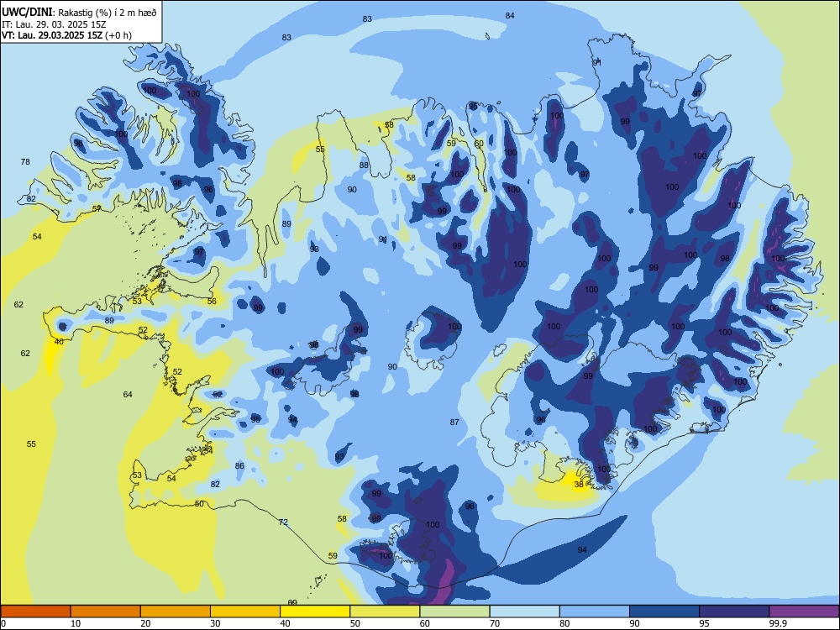The height and width of the screenshot is (630, 840).
Task: Click the humidity value '50' on the map
Action: pyautogui.click(x=199, y=503)
